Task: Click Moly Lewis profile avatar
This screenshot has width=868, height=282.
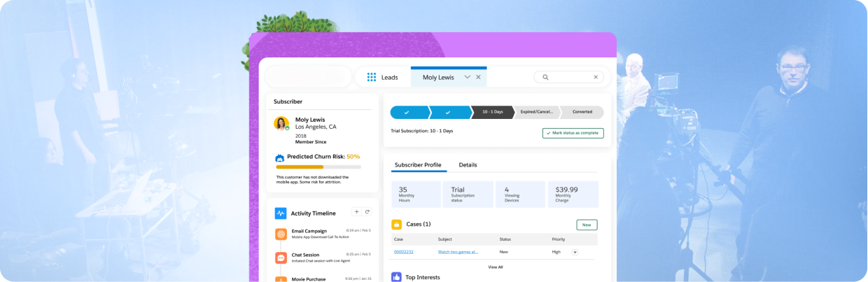Action: click(x=281, y=124)
